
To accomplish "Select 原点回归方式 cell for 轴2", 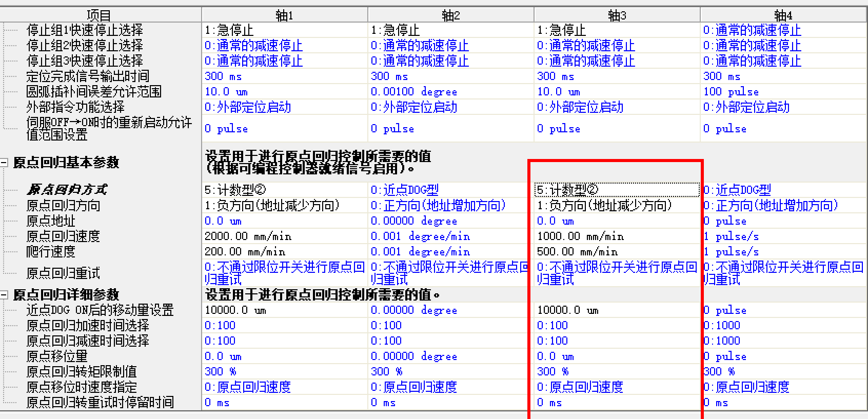I will 450,190.
